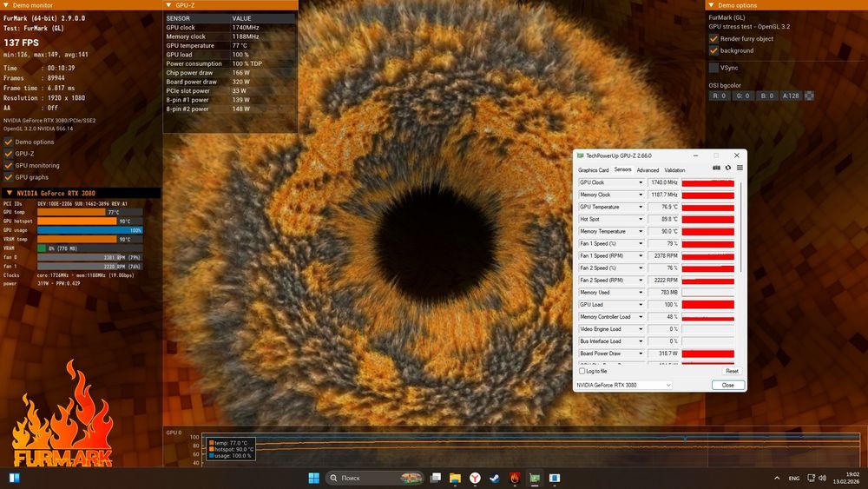Open File Explorer from taskbar

click(x=455, y=478)
